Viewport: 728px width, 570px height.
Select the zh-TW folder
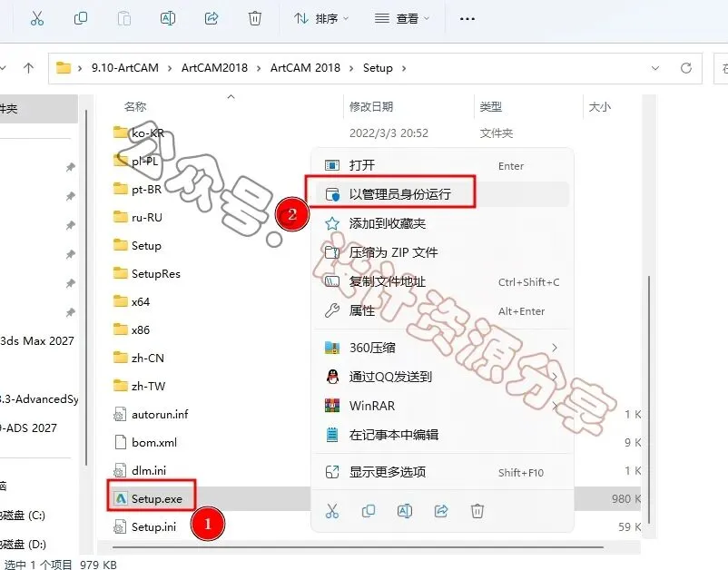(x=148, y=386)
